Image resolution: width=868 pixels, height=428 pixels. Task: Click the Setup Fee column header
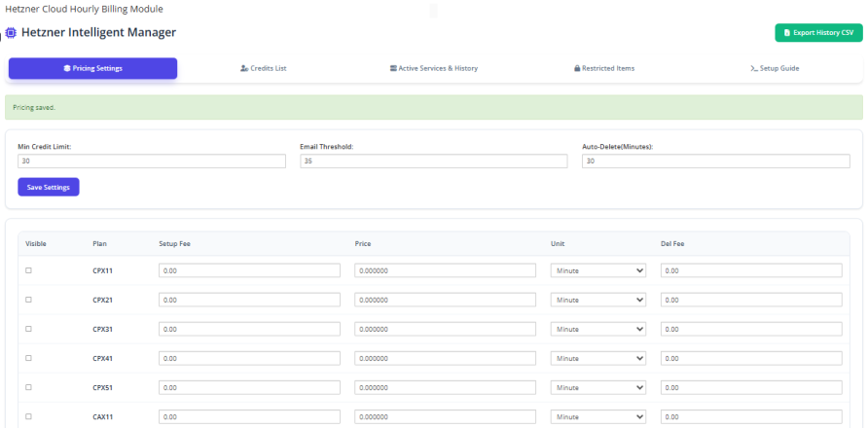[174, 243]
